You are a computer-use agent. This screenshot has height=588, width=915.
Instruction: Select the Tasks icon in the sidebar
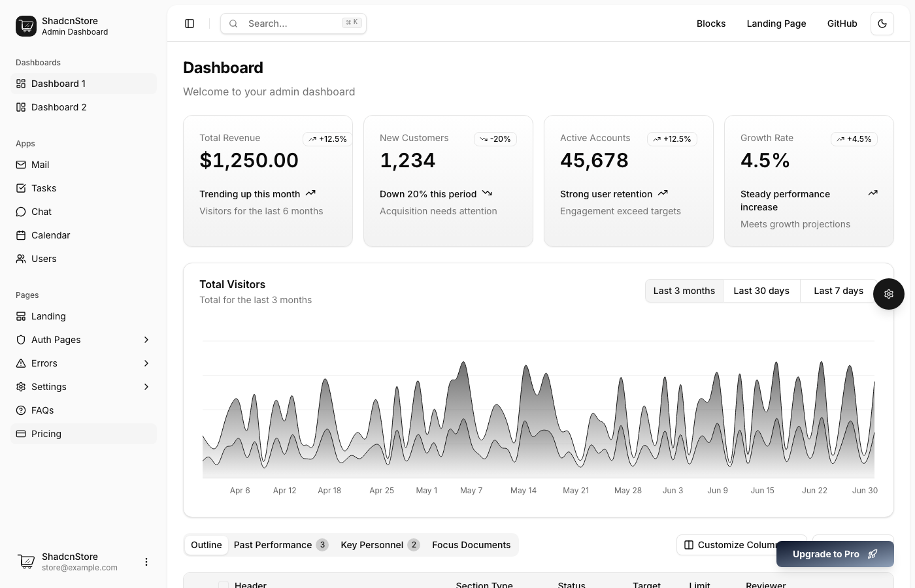20,188
